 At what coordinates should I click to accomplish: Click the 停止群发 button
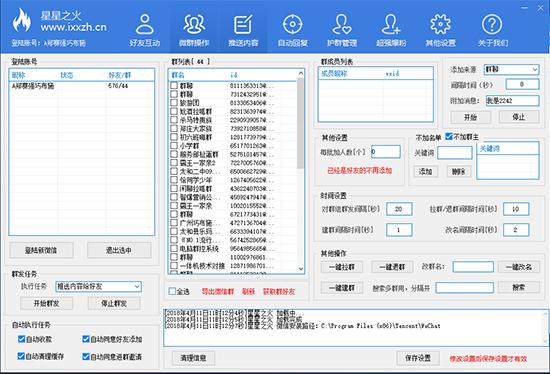click(114, 303)
